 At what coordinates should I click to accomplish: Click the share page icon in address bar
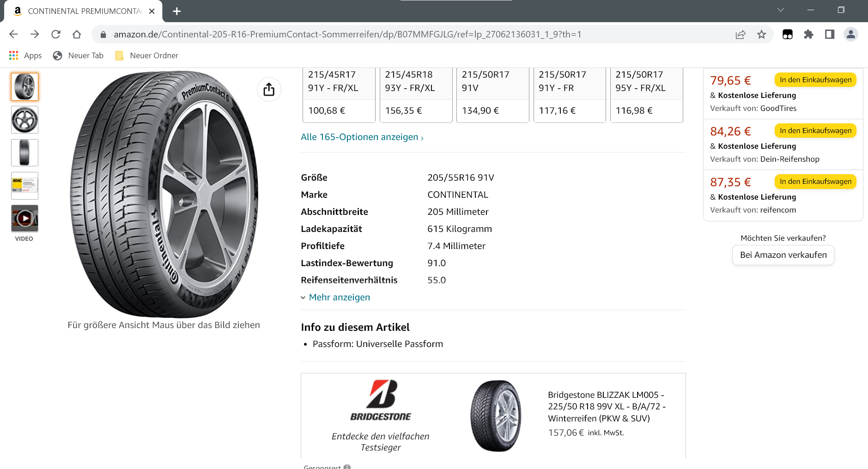point(741,34)
